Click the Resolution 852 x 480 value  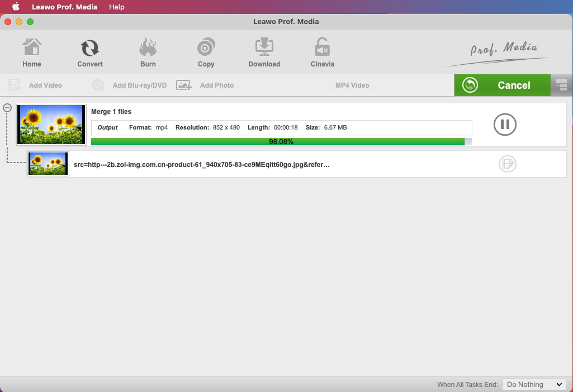click(x=226, y=127)
